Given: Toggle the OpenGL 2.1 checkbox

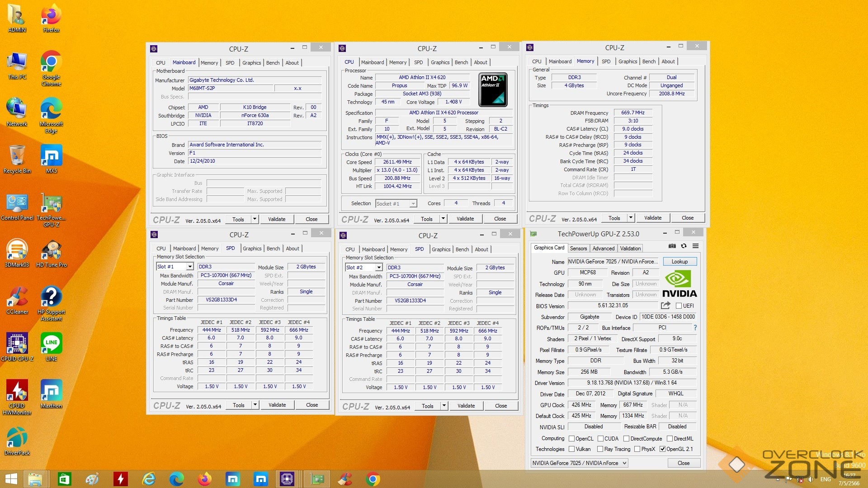Looking at the screenshot, I should pos(662,449).
